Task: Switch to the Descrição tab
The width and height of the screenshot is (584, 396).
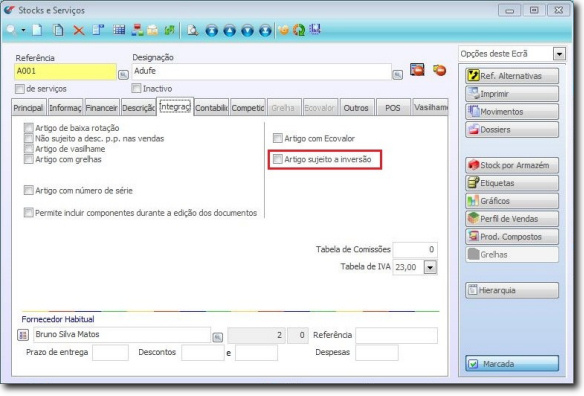Action: pyautogui.click(x=138, y=108)
